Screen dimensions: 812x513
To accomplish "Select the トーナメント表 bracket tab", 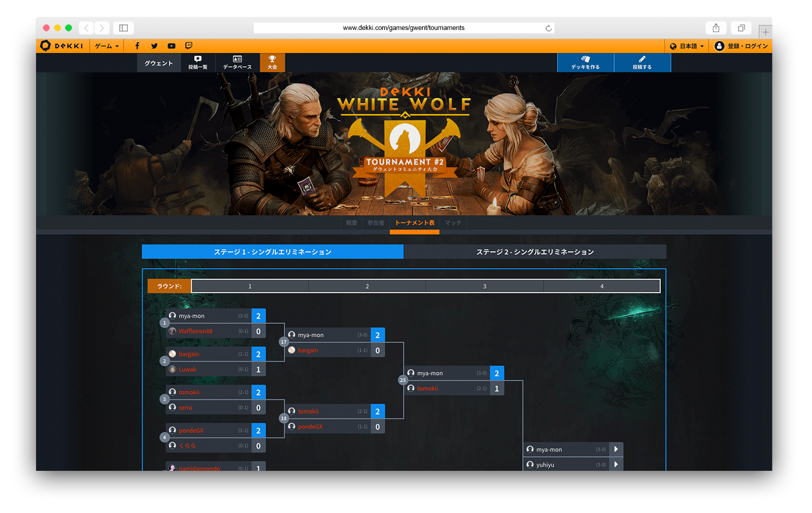I will [415, 223].
